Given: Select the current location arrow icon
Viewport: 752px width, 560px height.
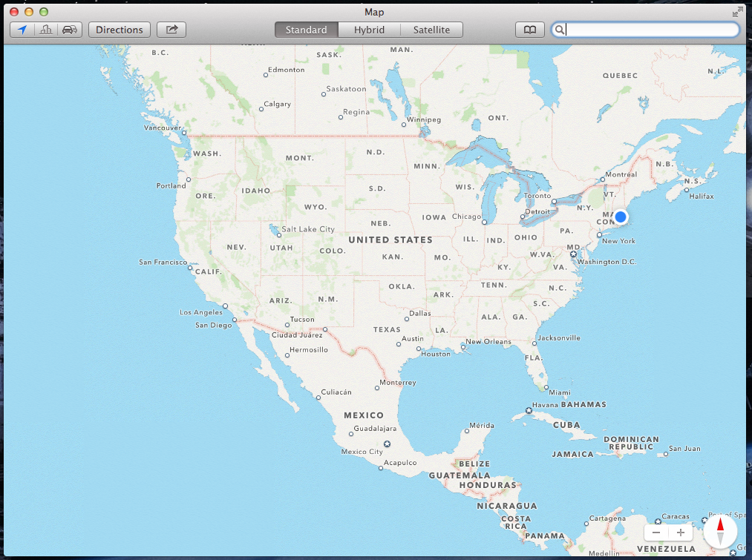Looking at the screenshot, I should coord(22,30).
